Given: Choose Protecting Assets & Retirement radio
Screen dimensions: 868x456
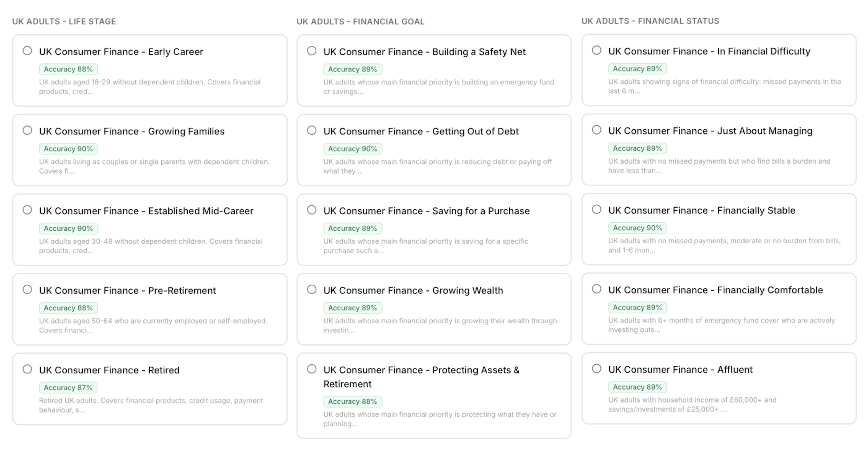Looking at the screenshot, I should point(312,369).
